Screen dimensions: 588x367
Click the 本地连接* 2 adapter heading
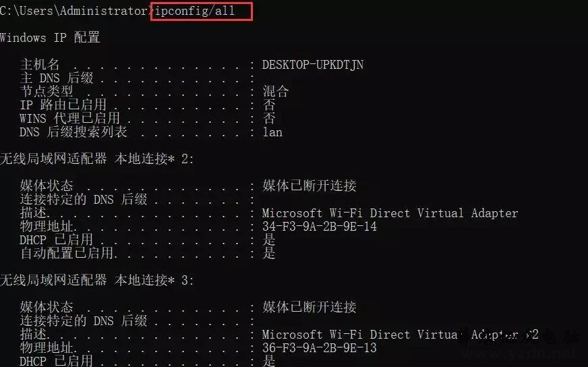point(96,159)
